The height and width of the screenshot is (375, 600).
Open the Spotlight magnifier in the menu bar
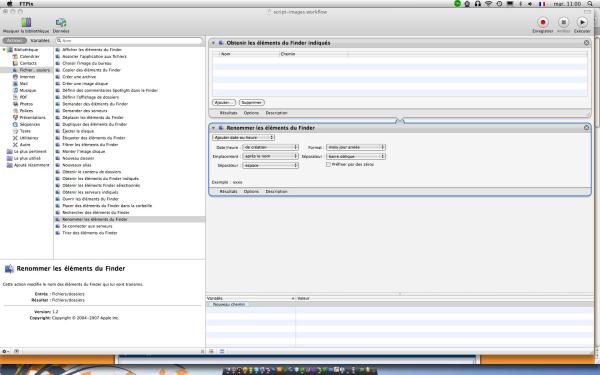tap(590, 4)
